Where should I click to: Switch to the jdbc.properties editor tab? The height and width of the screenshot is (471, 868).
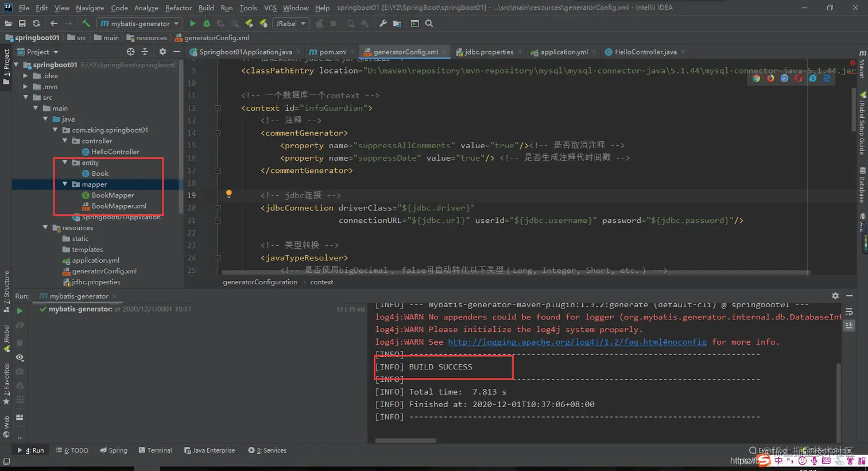pos(489,52)
